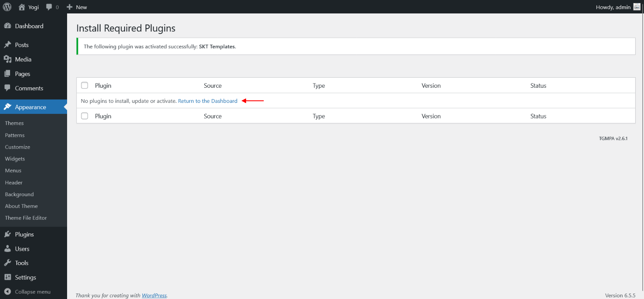Click the admin avatar image
This screenshot has width=644, height=299.
coord(637,7)
